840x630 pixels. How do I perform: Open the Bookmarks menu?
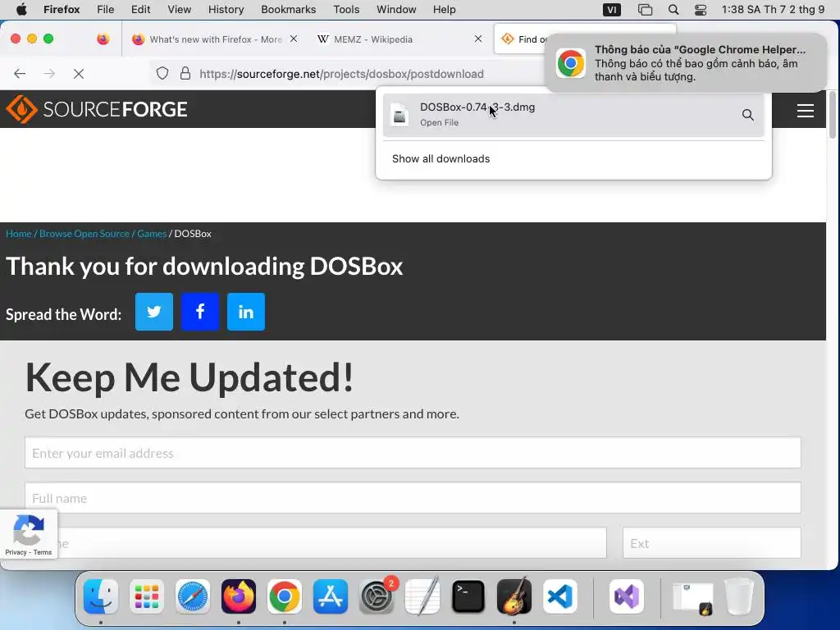[288, 10]
